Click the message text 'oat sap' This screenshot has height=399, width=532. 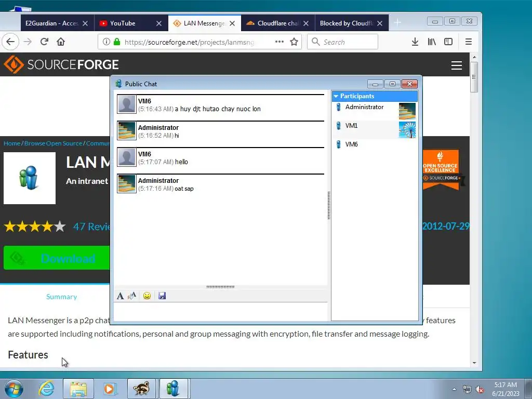[x=184, y=189]
